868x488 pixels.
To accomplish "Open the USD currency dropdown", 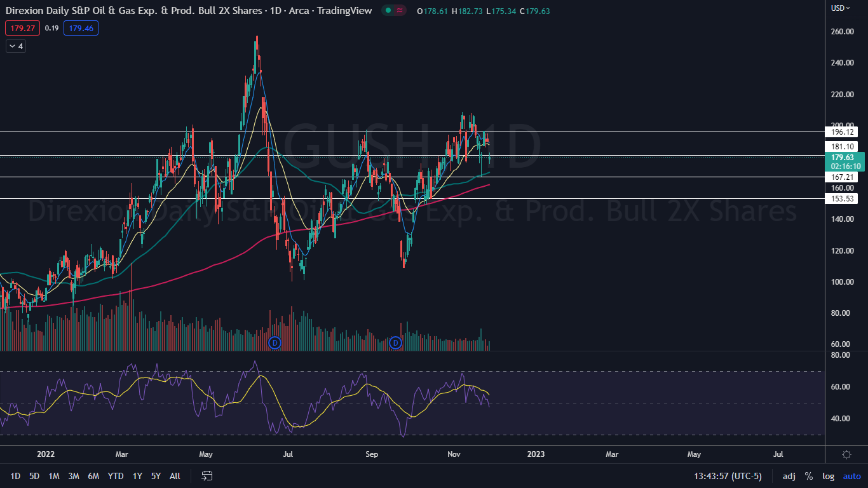I will [x=840, y=8].
